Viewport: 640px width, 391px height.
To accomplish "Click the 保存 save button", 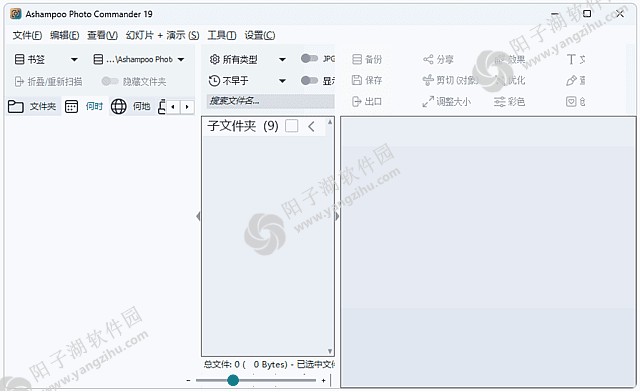I will click(x=367, y=80).
